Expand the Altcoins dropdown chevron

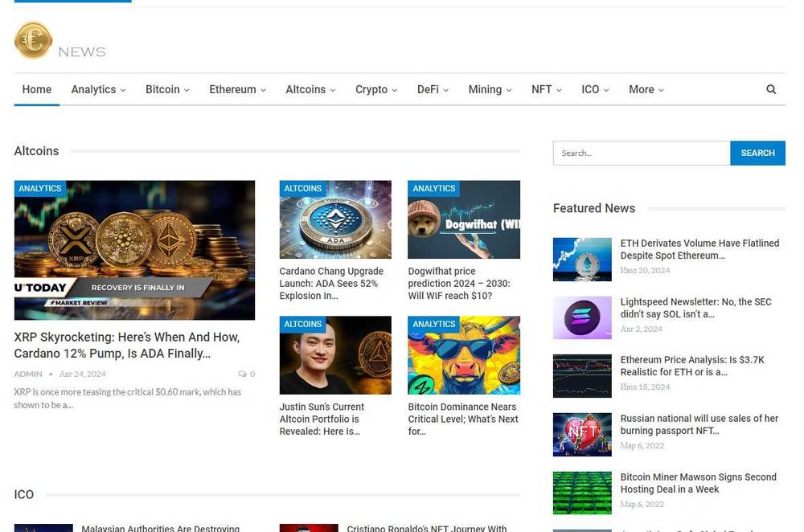coord(332,90)
